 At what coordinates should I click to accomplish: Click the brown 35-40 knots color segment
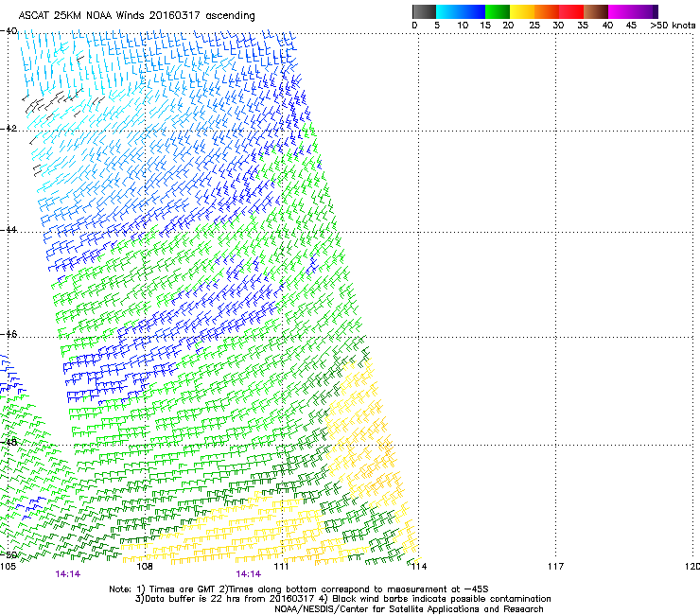tap(596, 11)
